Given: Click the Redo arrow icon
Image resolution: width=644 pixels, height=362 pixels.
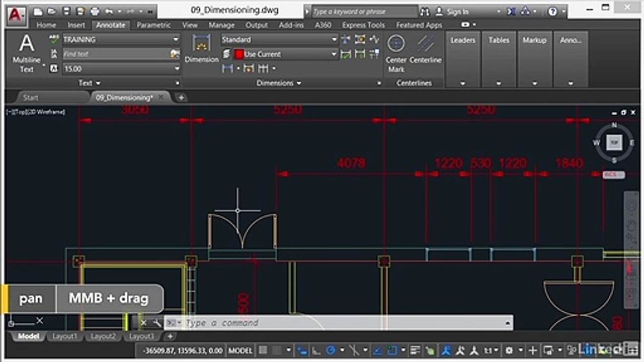Looking at the screenshot, I should tap(131, 12).
